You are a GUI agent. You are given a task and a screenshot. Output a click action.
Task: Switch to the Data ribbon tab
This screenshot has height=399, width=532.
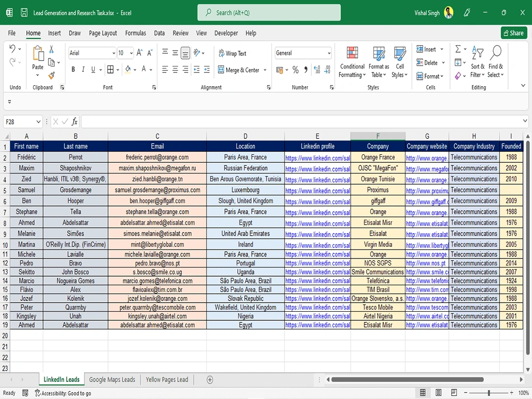(159, 33)
